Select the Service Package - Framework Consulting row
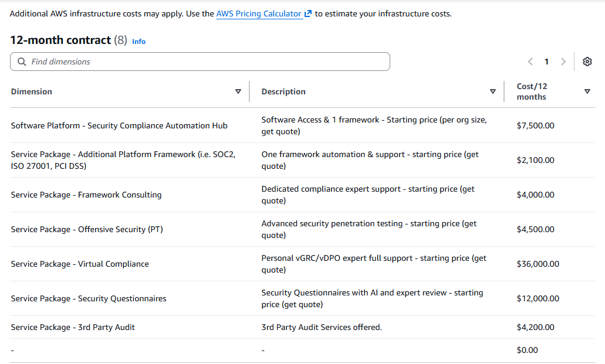 click(x=86, y=195)
